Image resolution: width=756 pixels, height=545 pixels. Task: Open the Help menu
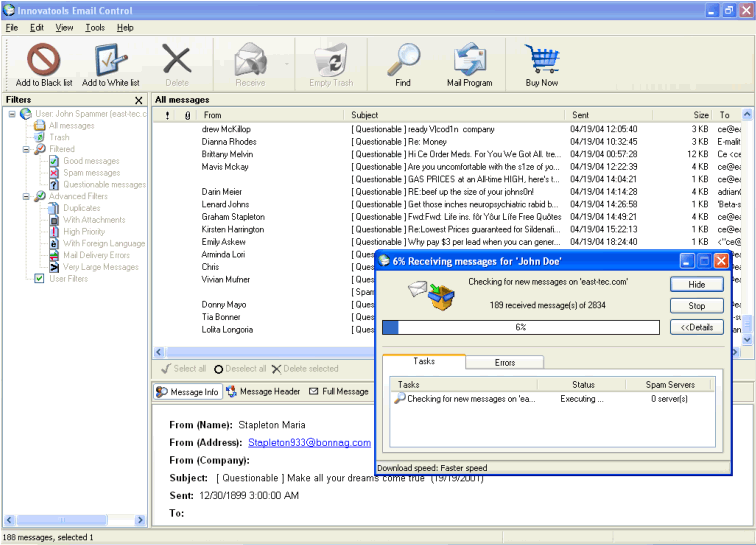pyautogui.click(x=125, y=27)
